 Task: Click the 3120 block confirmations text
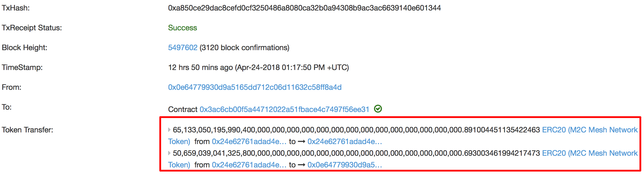(244, 48)
